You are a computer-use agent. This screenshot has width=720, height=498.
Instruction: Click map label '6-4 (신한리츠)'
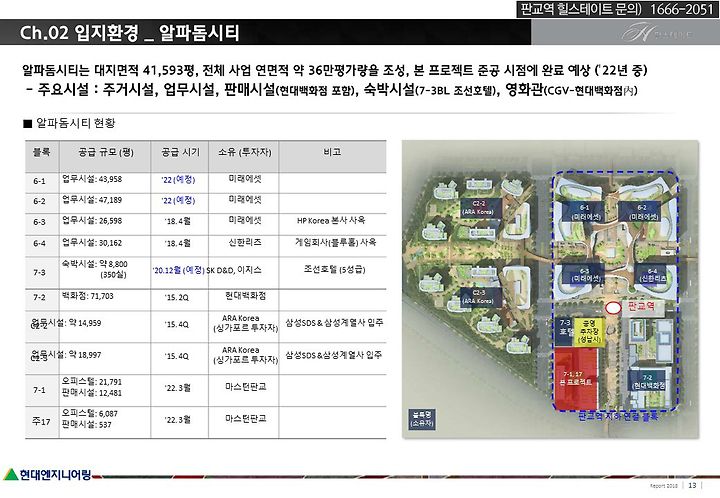tap(652, 275)
